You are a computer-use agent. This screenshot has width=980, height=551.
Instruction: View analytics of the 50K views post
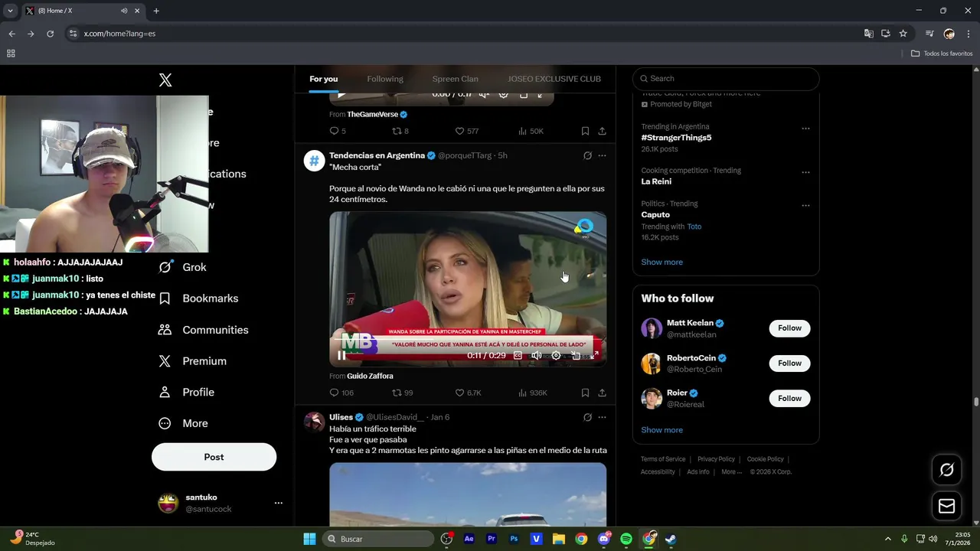[x=531, y=131]
